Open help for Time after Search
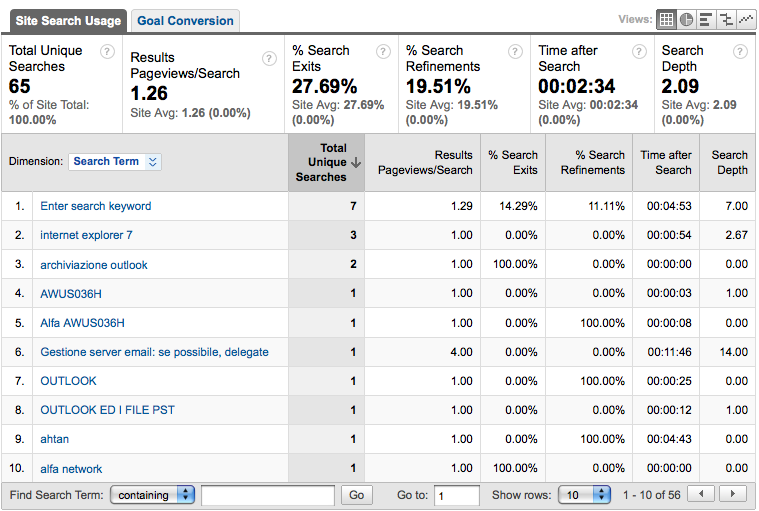759x511 pixels. click(x=639, y=51)
